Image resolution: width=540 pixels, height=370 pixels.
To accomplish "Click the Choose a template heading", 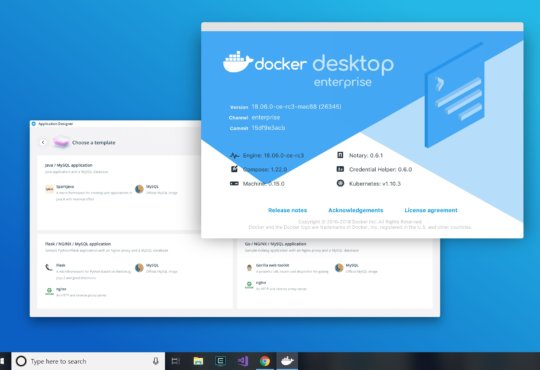I will (x=94, y=143).
